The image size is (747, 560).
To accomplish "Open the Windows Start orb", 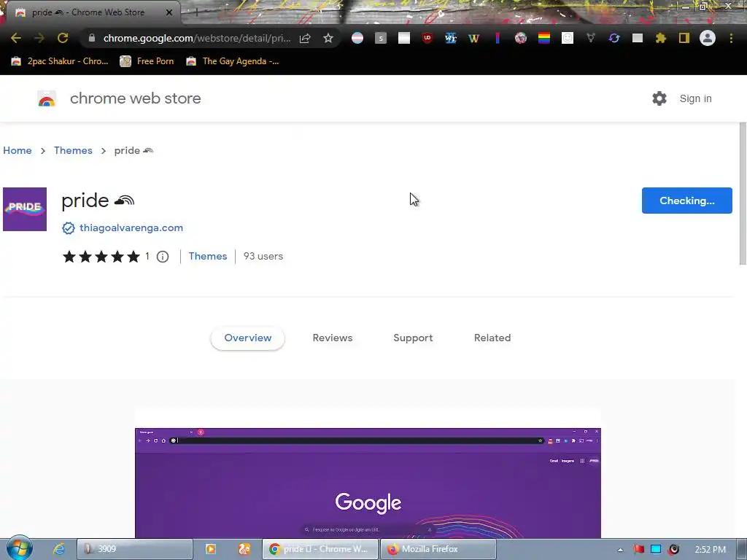I will coord(19,548).
